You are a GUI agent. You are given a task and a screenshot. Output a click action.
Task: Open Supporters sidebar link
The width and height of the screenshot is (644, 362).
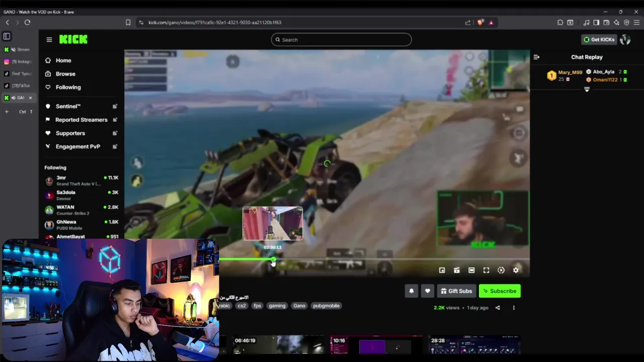[80, 133]
